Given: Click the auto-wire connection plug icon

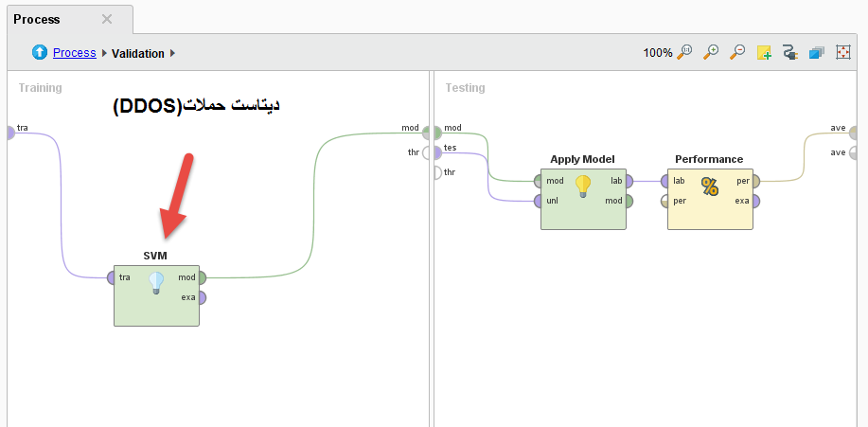Looking at the screenshot, I should click(790, 53).
